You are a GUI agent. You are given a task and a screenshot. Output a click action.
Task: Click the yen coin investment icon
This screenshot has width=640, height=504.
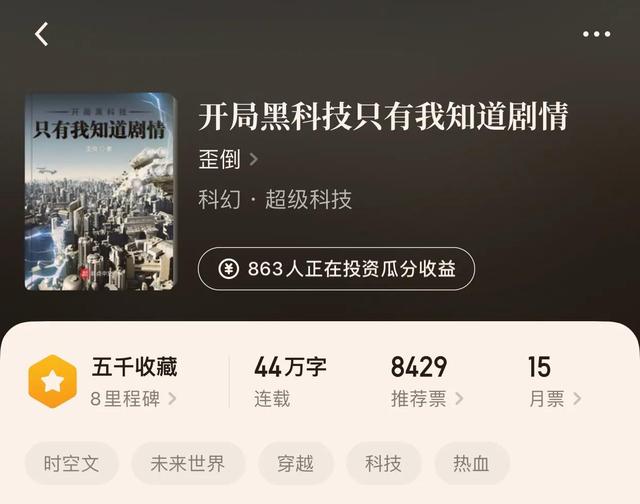pyautogui.click(x=229, y=269)
